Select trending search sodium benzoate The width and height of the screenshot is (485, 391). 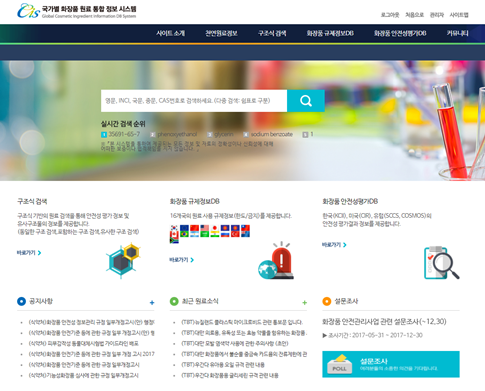(272, 134)
